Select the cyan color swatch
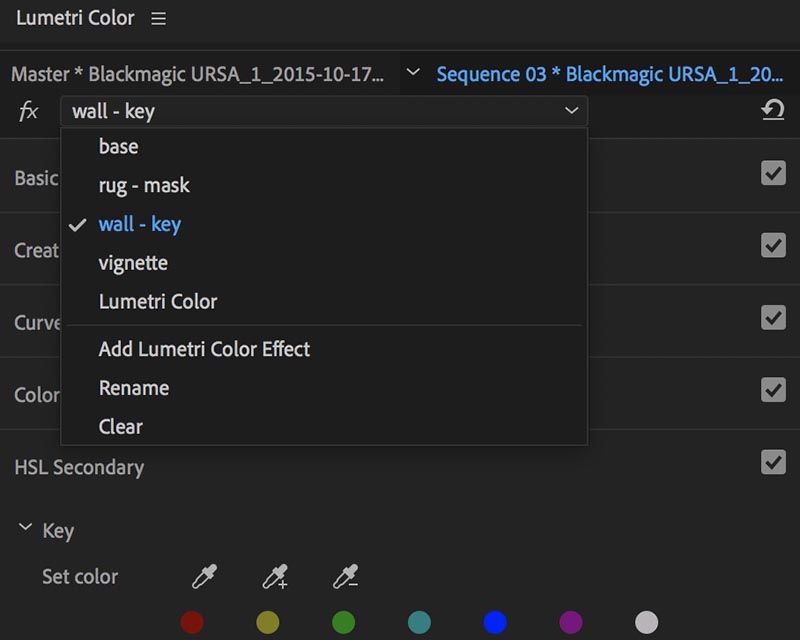The height and width of the screenshot is (640, 800). pos(419,623)
